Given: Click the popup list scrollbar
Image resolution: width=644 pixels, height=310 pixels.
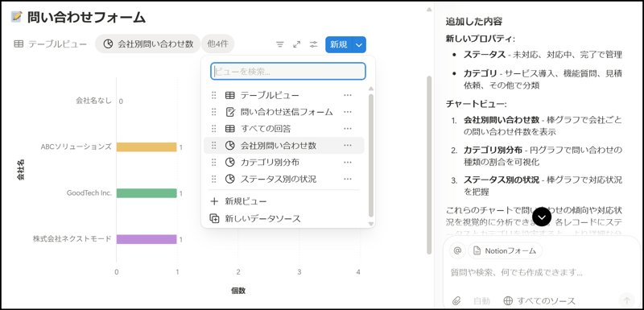Looking at the screenshot, I should tap(371, 155).
